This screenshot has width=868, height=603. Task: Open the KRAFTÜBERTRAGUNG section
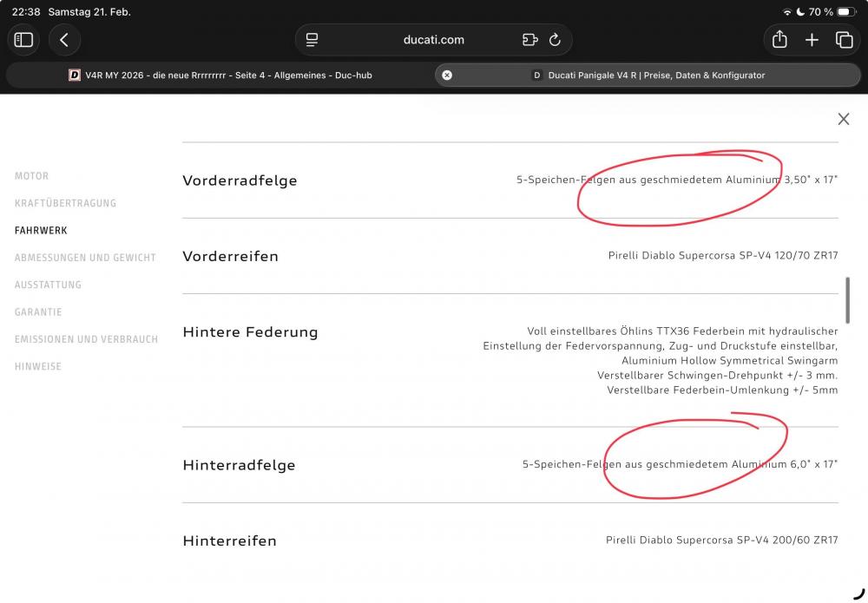[x=65, y=203]
